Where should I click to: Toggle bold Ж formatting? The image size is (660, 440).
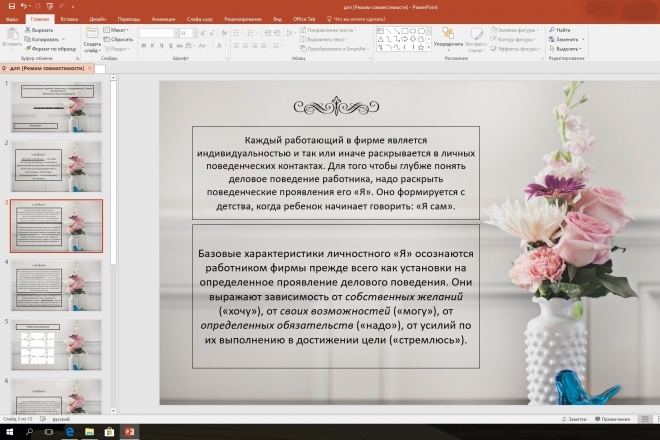[144, 45]
